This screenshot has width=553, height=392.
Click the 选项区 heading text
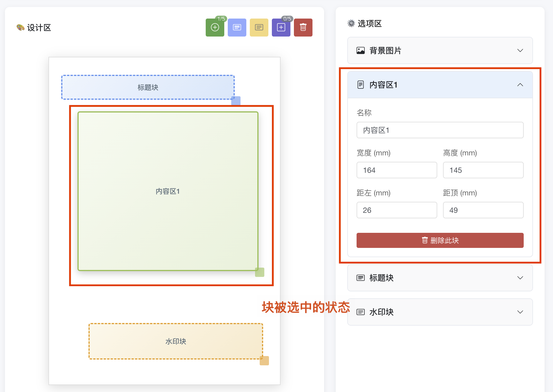[369, 23]
